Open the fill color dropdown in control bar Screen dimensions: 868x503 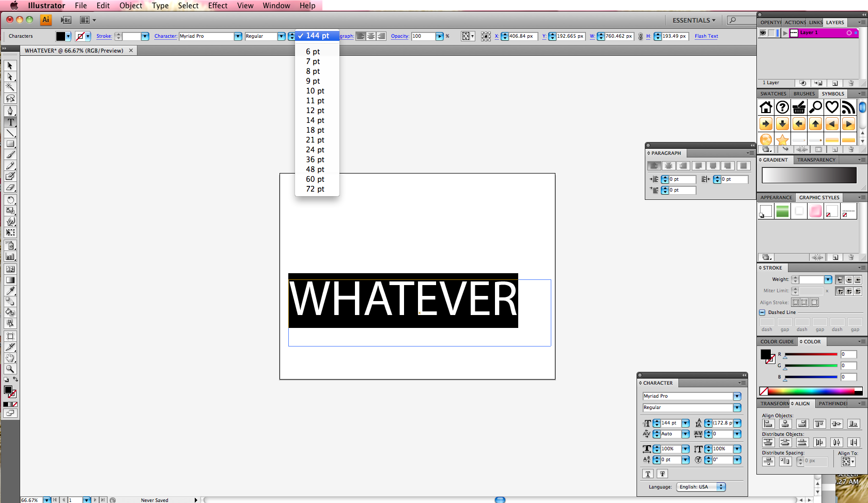[x=68, y=36]
